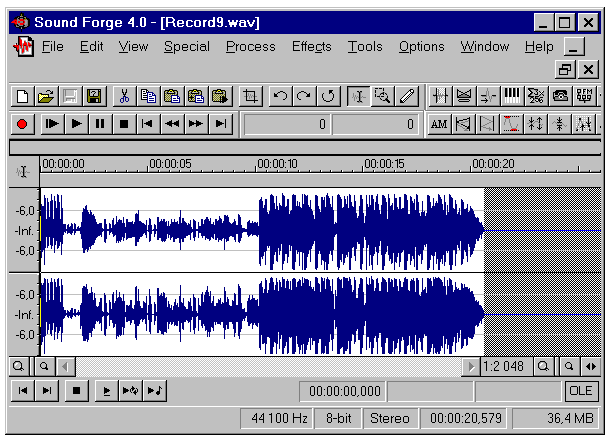Click the 44 100 Hz status bar field
This screenshot has height=438, width=609.
click(x=277, y=418)
